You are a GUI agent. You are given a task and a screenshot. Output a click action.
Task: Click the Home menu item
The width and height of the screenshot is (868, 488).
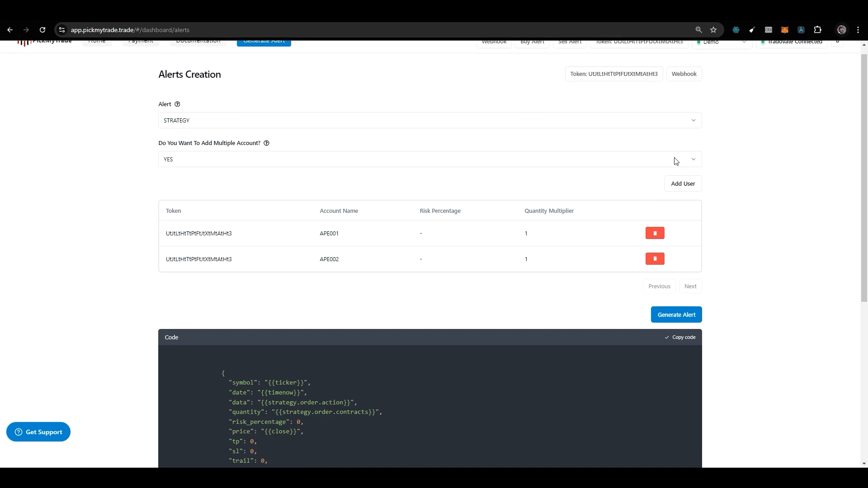pos(97,40)
